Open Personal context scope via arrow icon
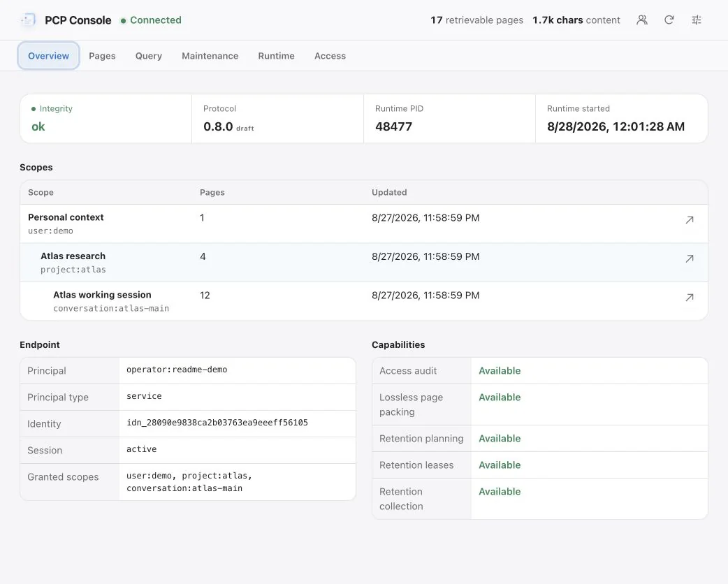Image resolution: width=728 pixels, height=584 pixels. tap(690, 220)
